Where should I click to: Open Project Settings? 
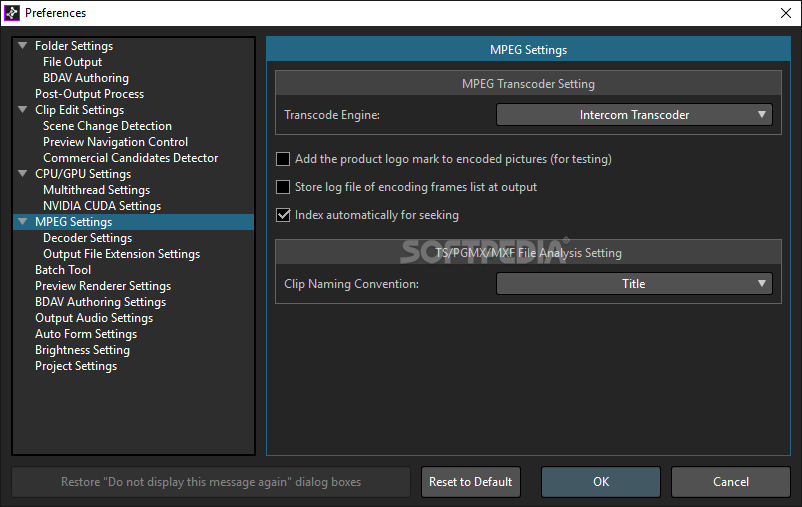tap(76, 366)
